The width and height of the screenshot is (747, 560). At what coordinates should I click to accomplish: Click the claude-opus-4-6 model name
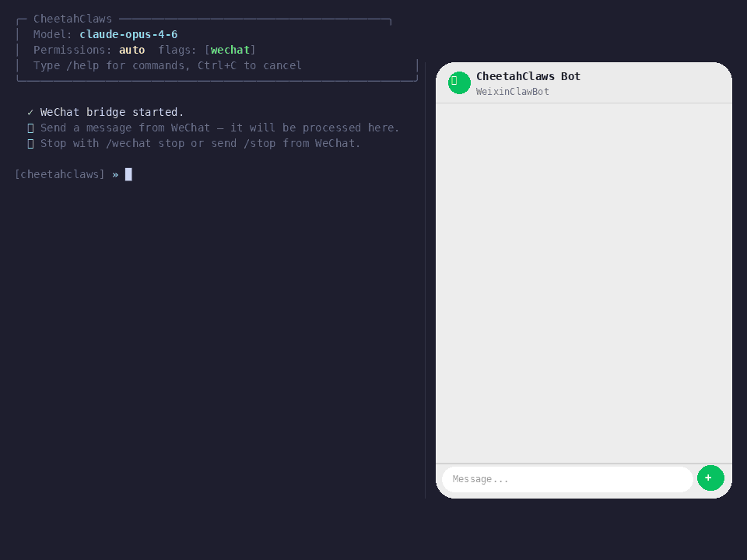[128, 34]
